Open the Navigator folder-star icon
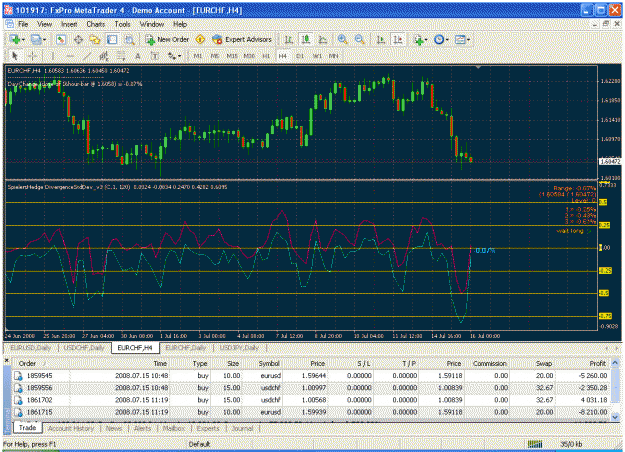 pyautogui.click(x=95, y=39)
